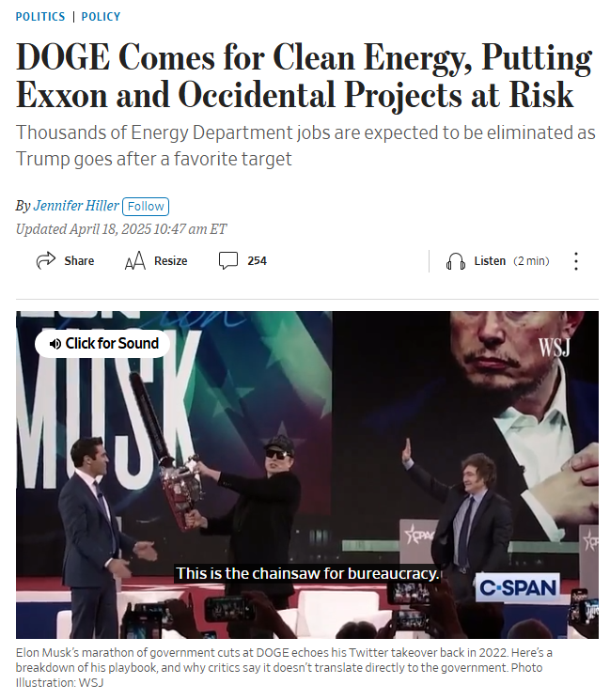
Task: Click the video thumbnail to play
Action: click(307, 474)
